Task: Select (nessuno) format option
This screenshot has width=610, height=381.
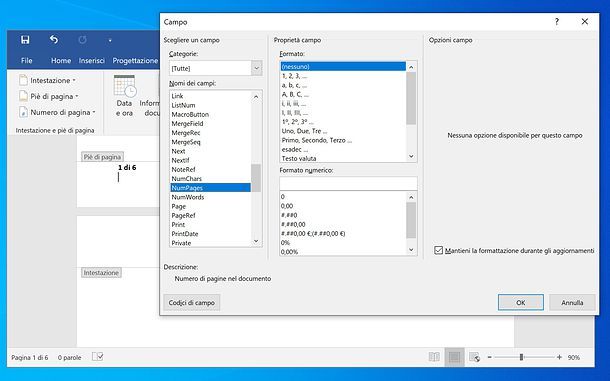Action: (x=343, y=67)
